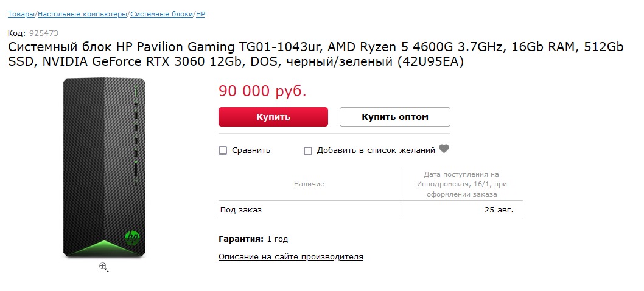The image size is (644, 291).
Task: Click the 90 000 руб. price
Action: [262, 91]
